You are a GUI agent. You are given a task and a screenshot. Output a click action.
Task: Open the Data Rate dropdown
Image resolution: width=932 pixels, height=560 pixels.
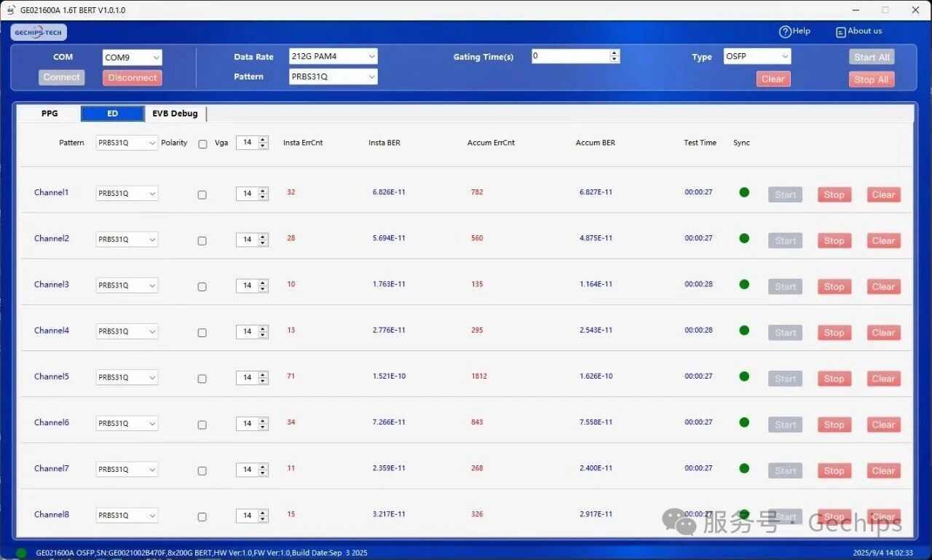point(333,56)
